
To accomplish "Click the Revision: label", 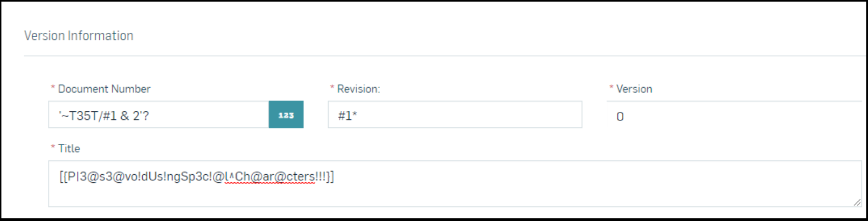I will 358,89.
